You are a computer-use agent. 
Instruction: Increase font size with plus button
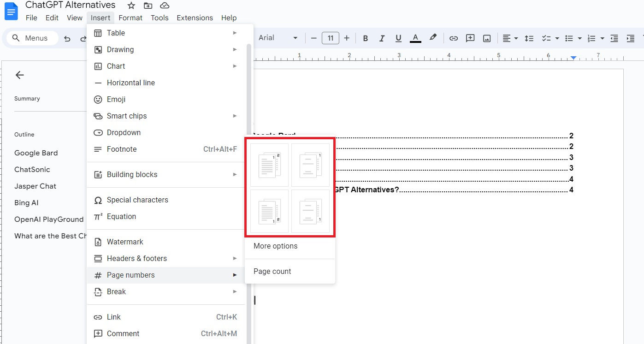click(x=347, y=38)
